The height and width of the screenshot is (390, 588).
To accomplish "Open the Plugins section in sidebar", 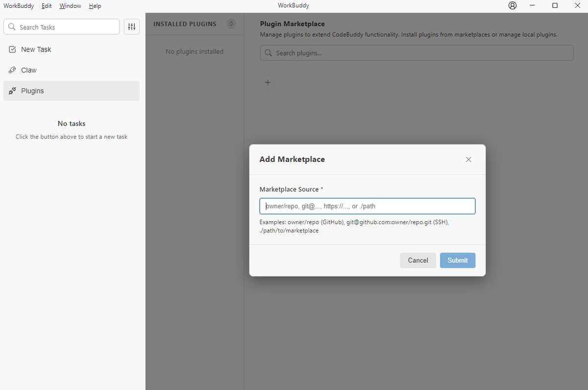I will coord(32,91).
